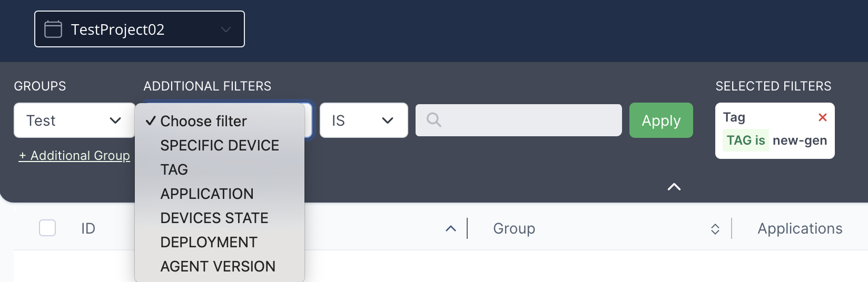
Task: Open the IS operator dropdown
Action: tap(364, 120)
